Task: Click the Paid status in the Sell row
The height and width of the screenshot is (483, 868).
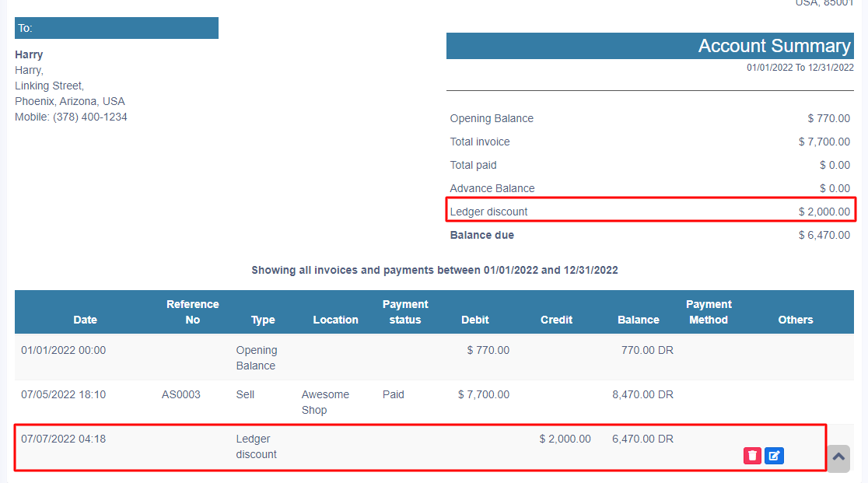Action: click(x=394, y=394)
